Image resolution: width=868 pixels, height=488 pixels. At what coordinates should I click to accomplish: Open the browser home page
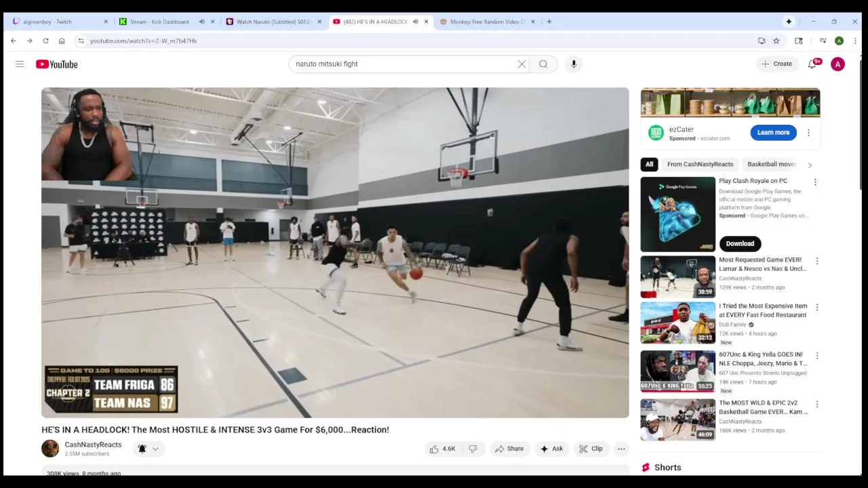pos(62,41)
